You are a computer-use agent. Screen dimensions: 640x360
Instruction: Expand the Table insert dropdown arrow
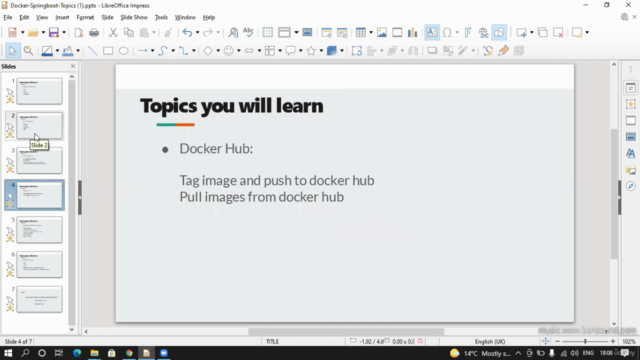tap(371, 32)
